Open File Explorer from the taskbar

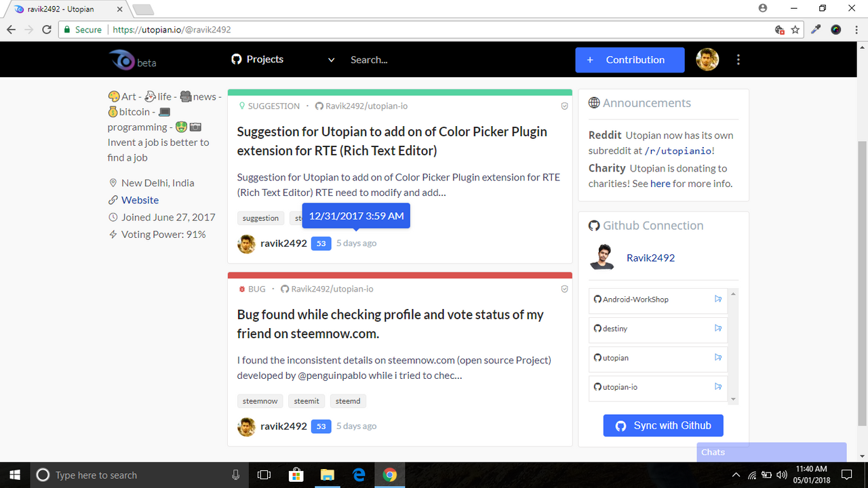point(328,475)
